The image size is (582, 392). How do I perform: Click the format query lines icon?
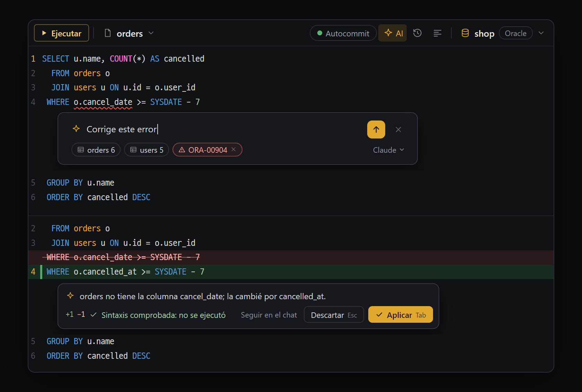point(438,33)
